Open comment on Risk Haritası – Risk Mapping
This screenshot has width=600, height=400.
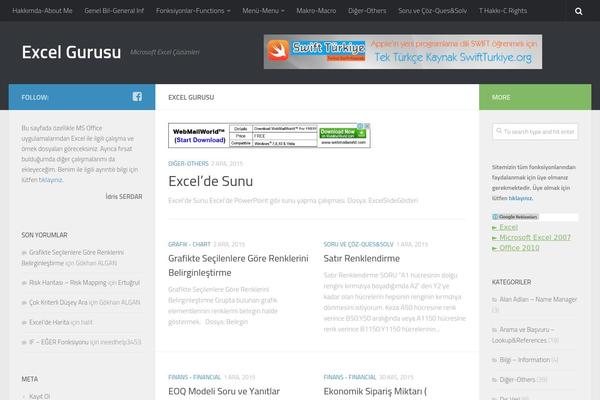pos(68,283)
